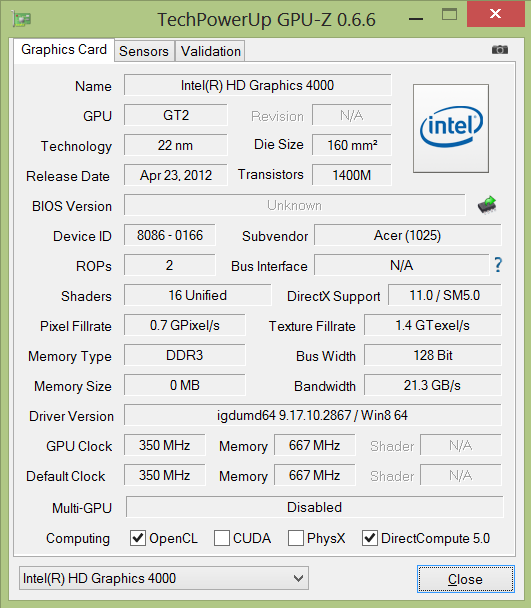Open the graphics card selection dropdown
Image resolution: width=531 pixels, height=608 pixels.
[164, 578]
